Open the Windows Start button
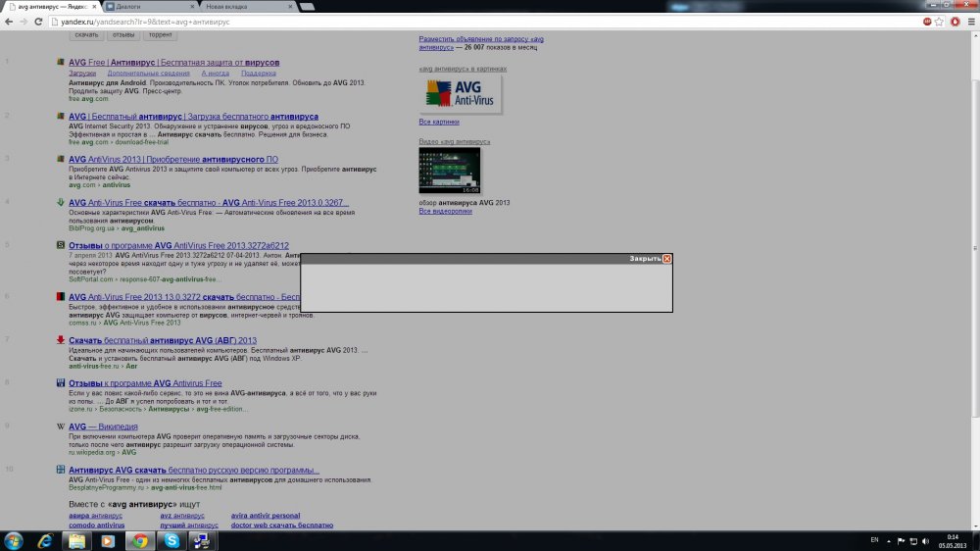The image size is (980, 551). (13, 541)
